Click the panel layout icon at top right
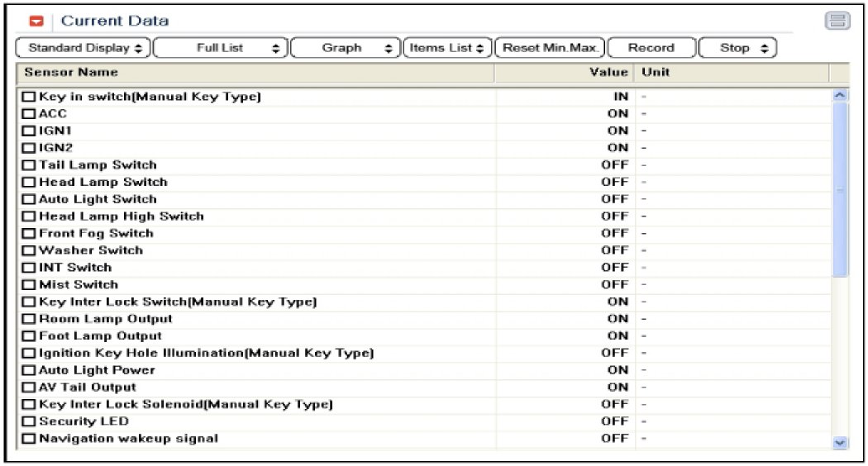The height and width of the screenshot is (466, 868). 837,21
